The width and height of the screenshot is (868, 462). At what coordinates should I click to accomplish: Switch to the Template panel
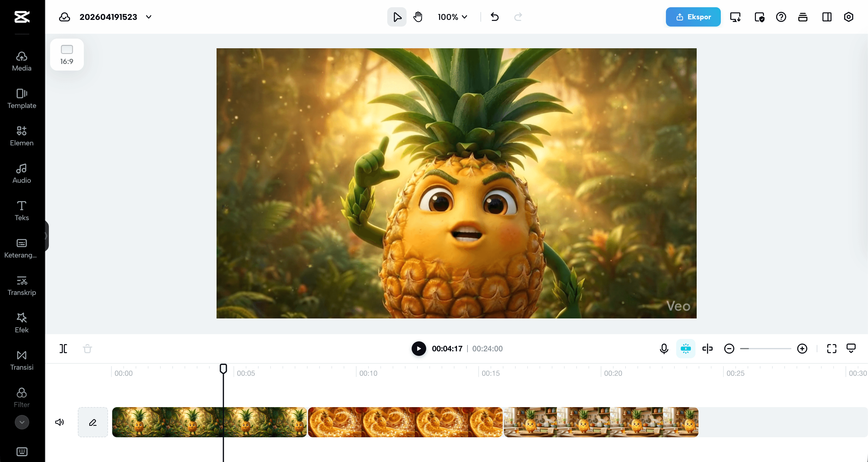point(22,98)
